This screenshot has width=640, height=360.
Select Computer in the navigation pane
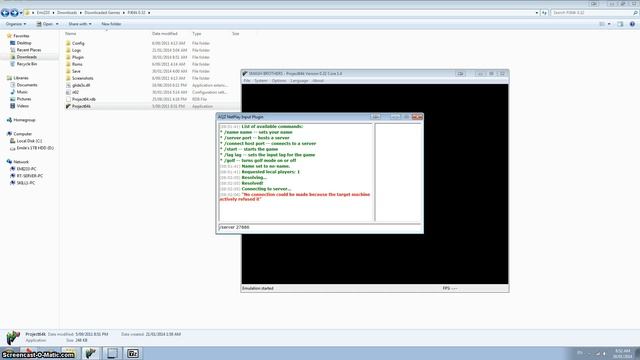click(x=19, y=134)
